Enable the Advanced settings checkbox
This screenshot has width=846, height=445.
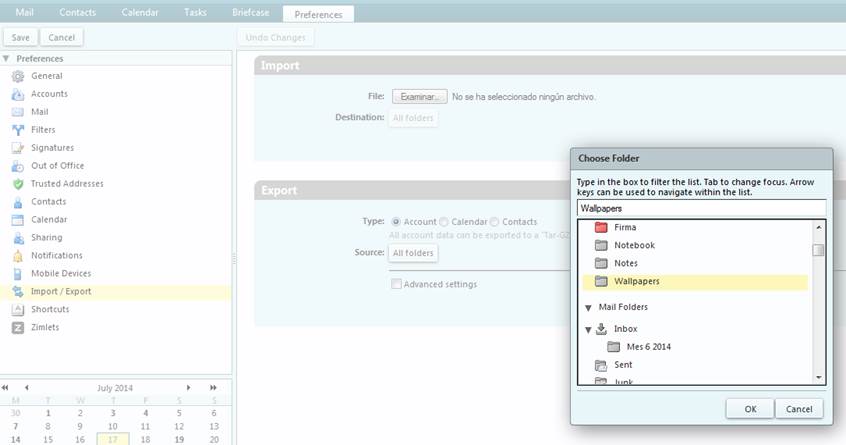click(397, 284)
